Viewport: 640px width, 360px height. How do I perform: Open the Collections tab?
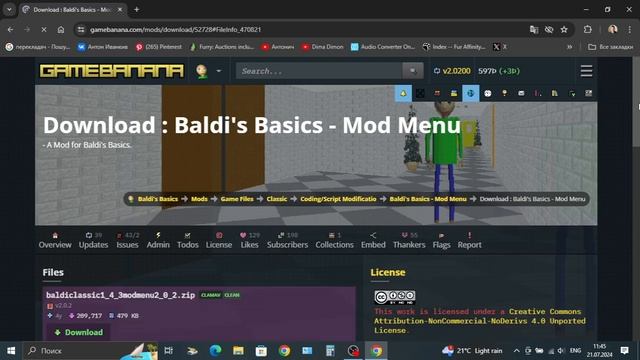(334, 240)
